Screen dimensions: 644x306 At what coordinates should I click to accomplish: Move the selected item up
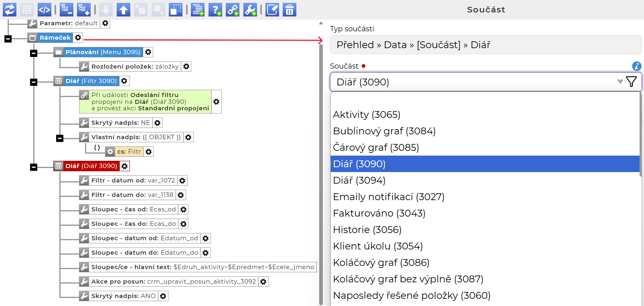click(x=124, y=10)
